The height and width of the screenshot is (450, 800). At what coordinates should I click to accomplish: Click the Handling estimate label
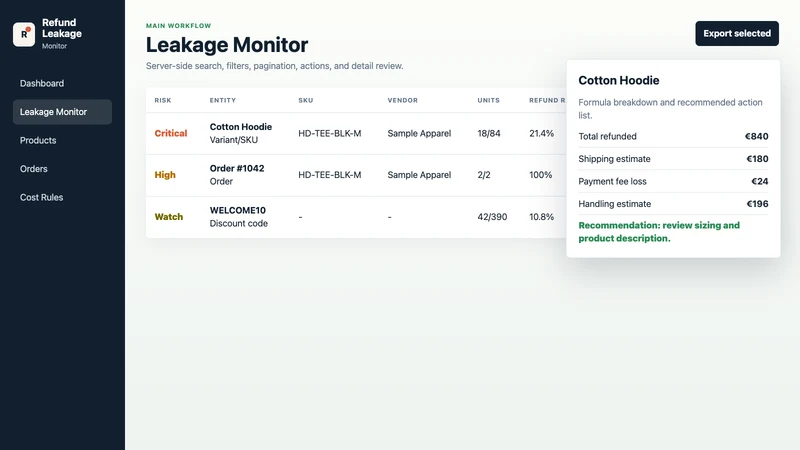pos(614,204)
